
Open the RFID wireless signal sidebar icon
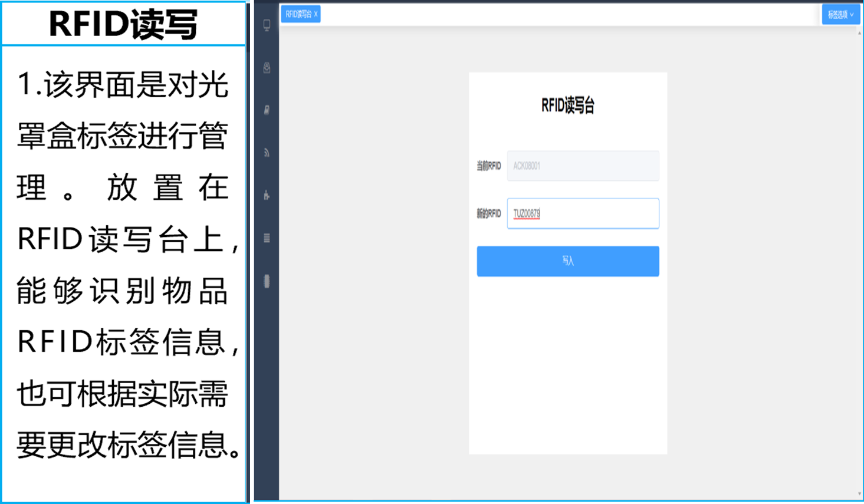click(267, 153)
